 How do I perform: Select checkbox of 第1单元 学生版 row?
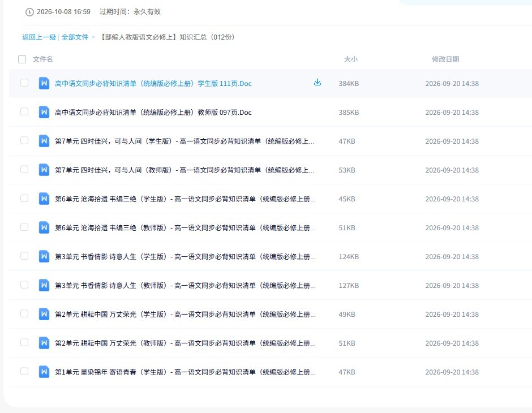click(x=24, y=371)
